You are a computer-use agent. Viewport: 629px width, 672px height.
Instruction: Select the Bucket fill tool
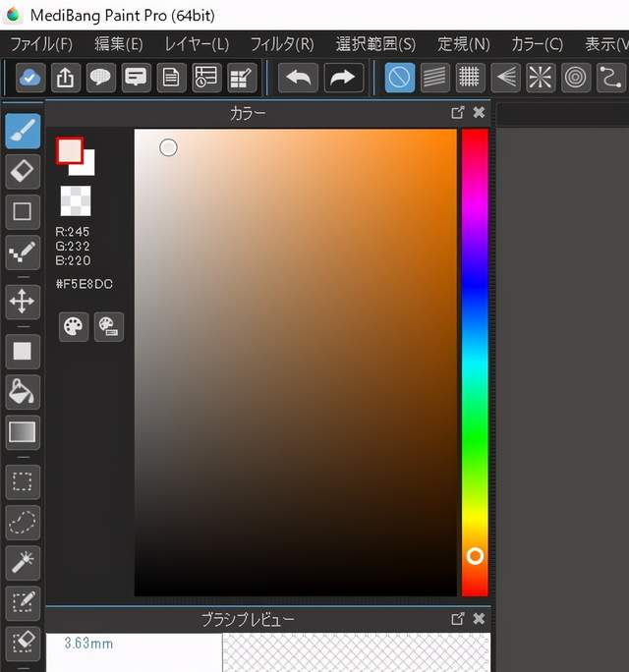click(23, 392)
